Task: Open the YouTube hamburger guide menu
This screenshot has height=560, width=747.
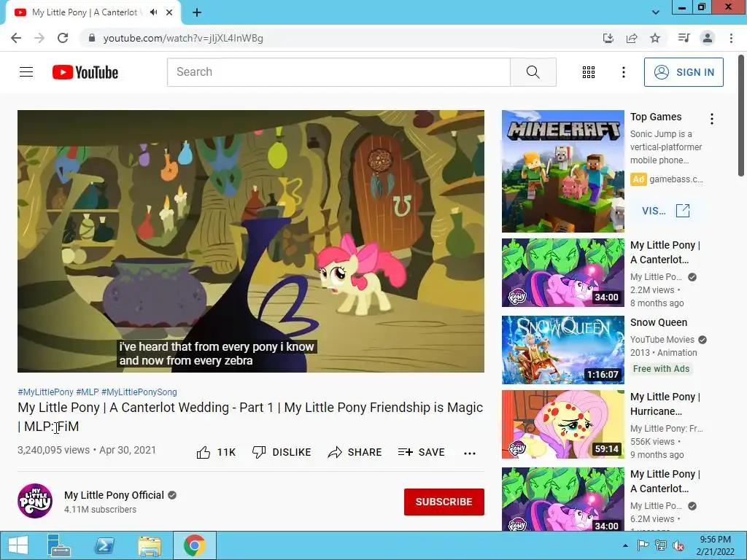Action: 26,72
